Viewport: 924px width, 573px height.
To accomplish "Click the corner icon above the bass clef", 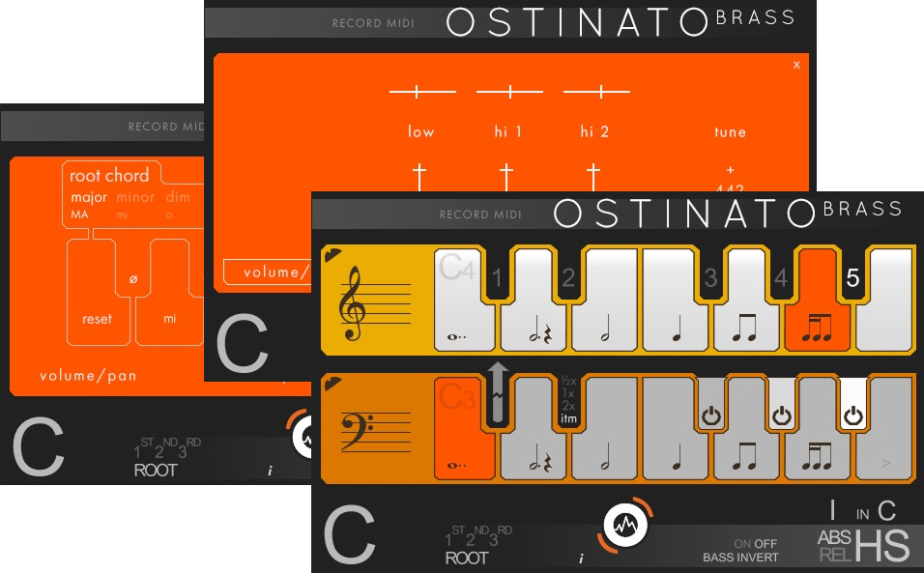I will click(x=332, y=384).
